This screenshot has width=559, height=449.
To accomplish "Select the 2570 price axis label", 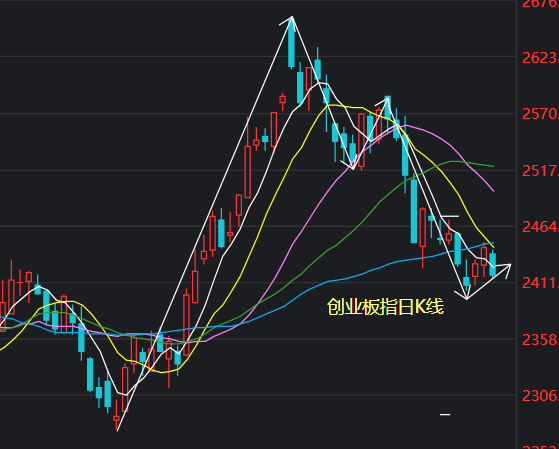I will tap(540, 114).
